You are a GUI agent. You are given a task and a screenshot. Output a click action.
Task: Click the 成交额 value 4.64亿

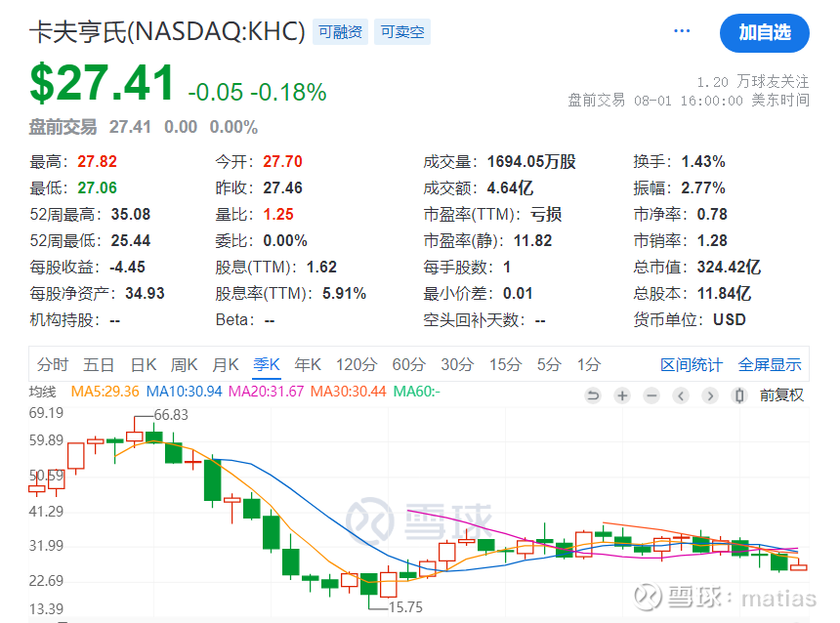click(510, 188)
